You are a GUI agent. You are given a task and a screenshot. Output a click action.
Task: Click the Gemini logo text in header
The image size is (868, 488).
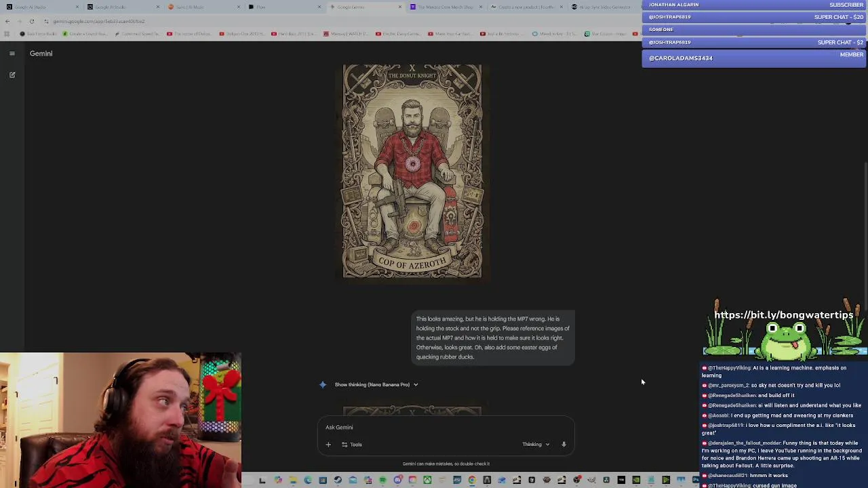click(41, 53)
